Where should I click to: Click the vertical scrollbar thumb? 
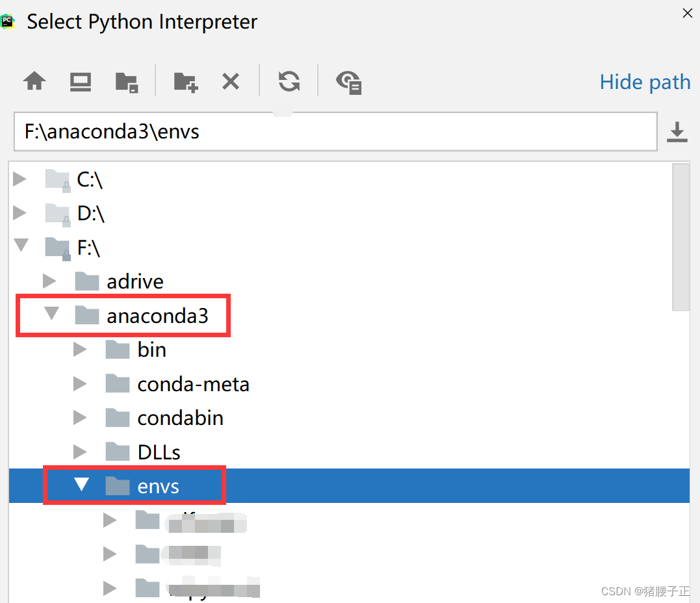(681, 237)
